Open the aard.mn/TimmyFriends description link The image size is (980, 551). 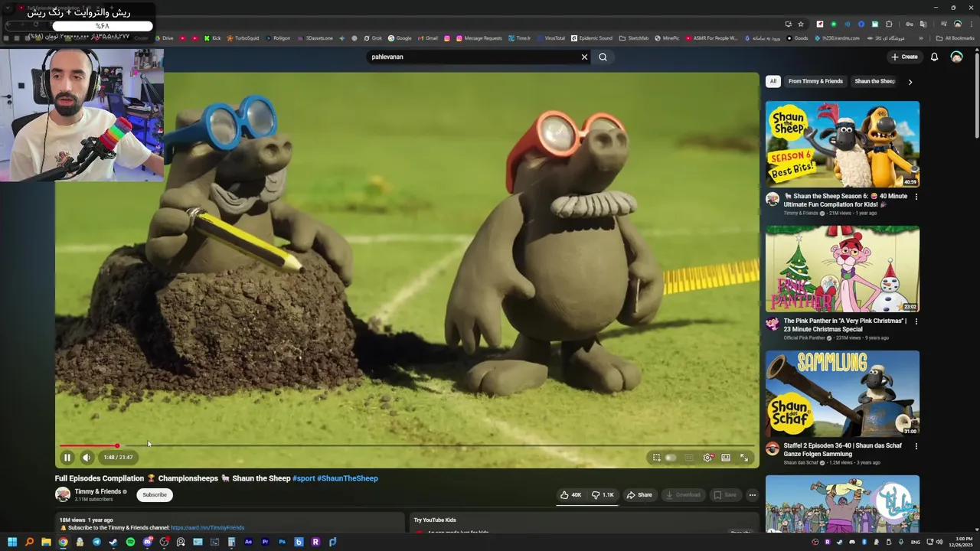207,528
